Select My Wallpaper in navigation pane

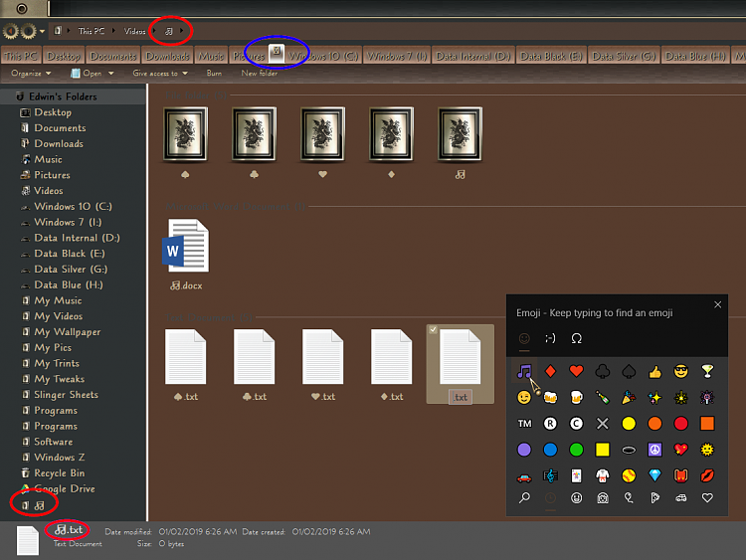click(x=67, y=332)
